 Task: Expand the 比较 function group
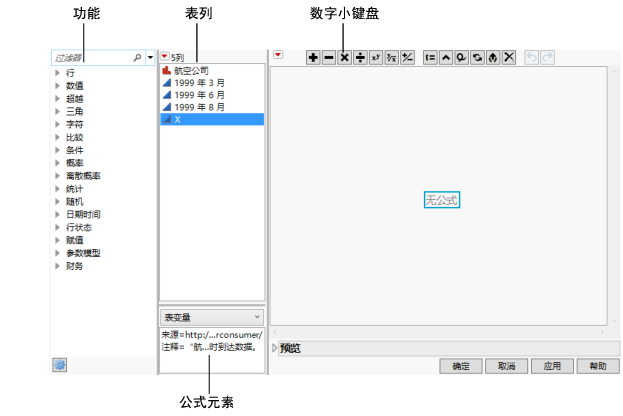[58, 137]
